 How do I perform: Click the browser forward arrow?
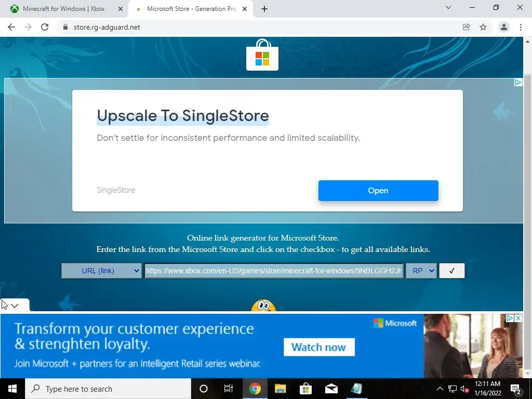[x=28, y=27]
